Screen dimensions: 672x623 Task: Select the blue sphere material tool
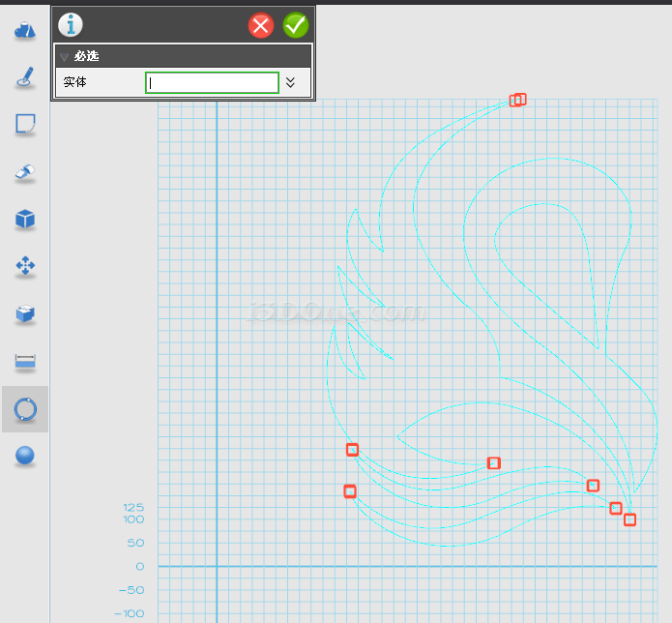(x=25, y=456)
